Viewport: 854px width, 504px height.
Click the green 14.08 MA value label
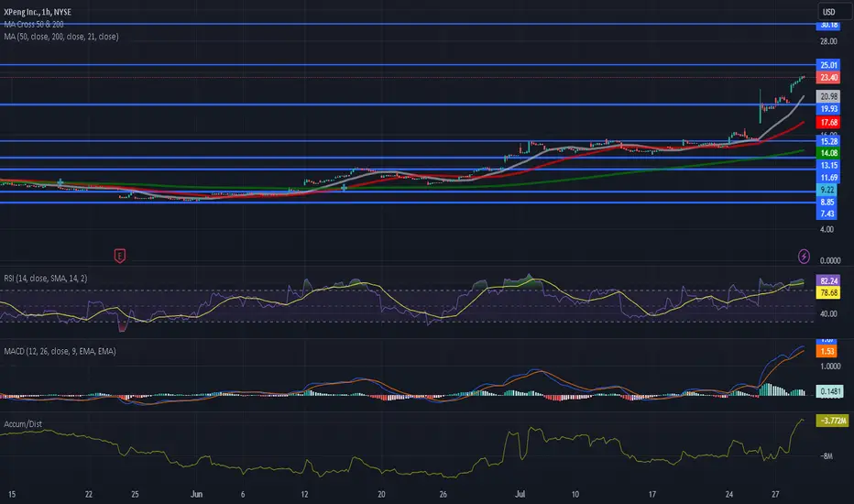(827, 153)
